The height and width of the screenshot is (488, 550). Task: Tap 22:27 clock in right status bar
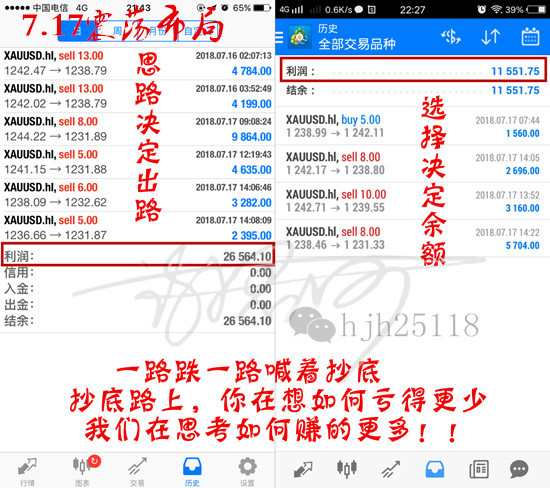click(x=412, y=10)
